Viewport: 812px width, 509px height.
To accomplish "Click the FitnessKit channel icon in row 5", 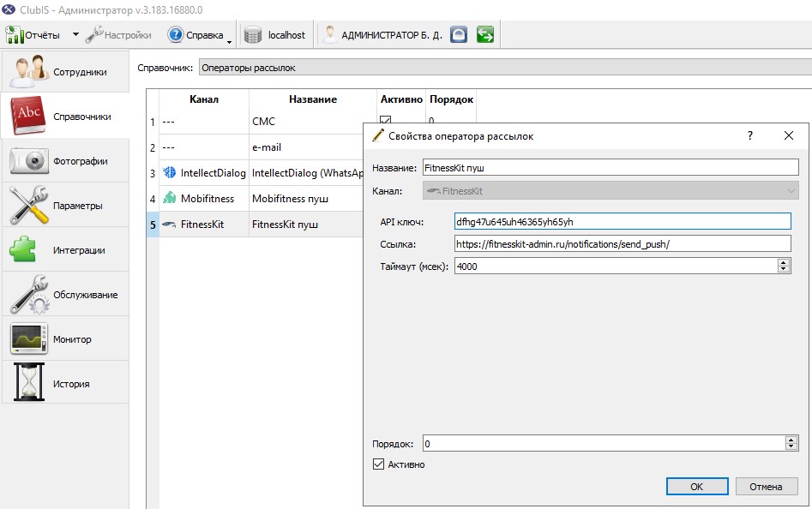I will click(169, 224).
